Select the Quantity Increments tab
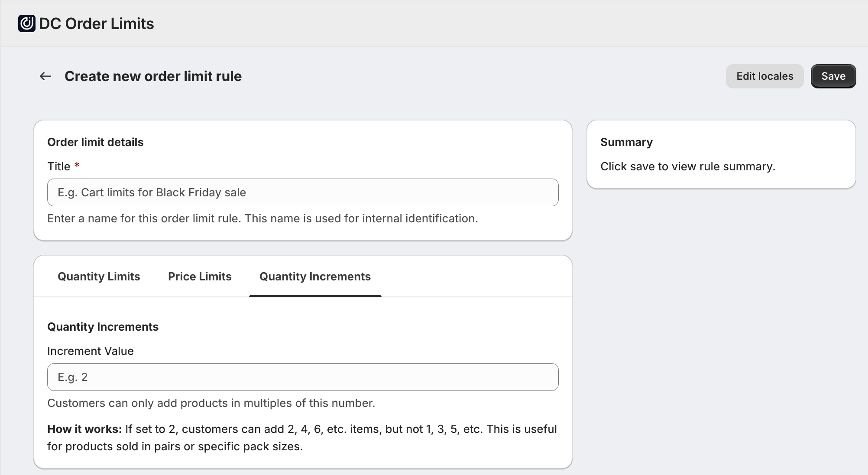Viewport: 868px width, 475px height. [315, 277]
